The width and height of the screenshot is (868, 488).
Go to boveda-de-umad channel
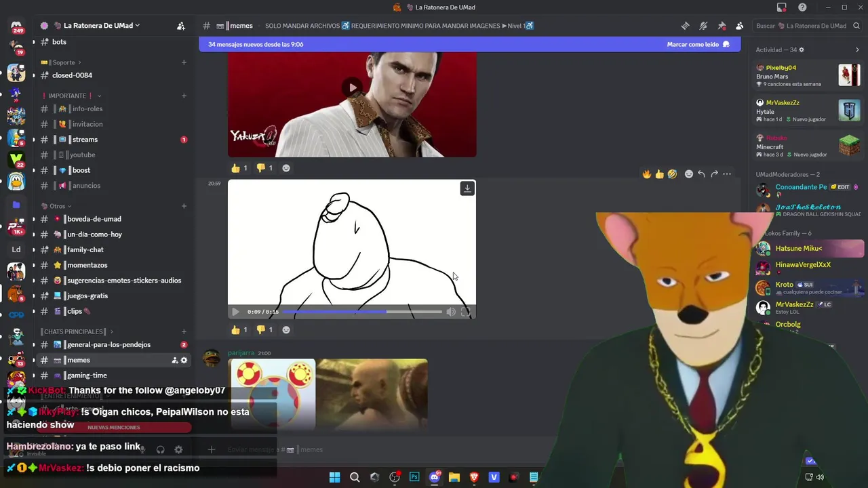pyautogui.click(x=114, y=219)
